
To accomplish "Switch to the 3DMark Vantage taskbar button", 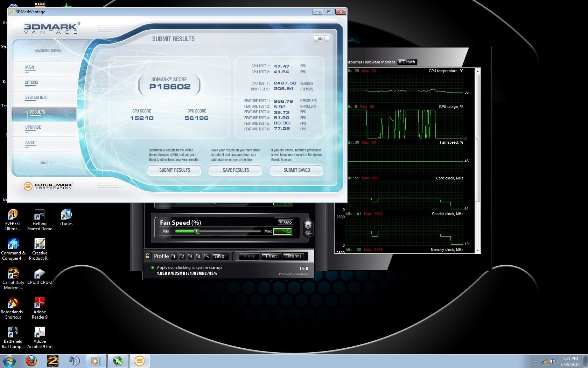I will coord(140,361).
